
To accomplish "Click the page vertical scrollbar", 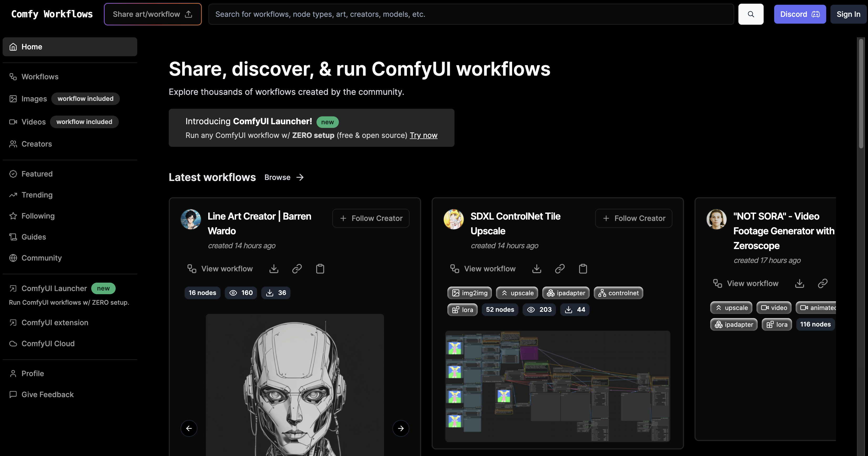I will tap(861, 93).
